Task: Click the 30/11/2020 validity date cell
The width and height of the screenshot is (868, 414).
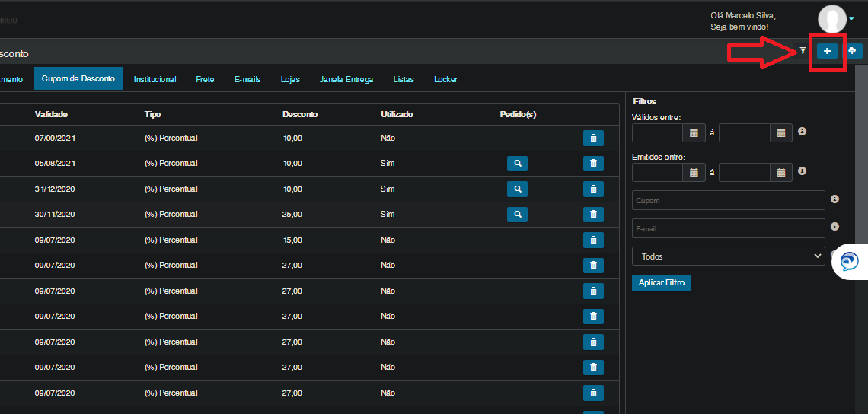Action: [x=55, y=214]
